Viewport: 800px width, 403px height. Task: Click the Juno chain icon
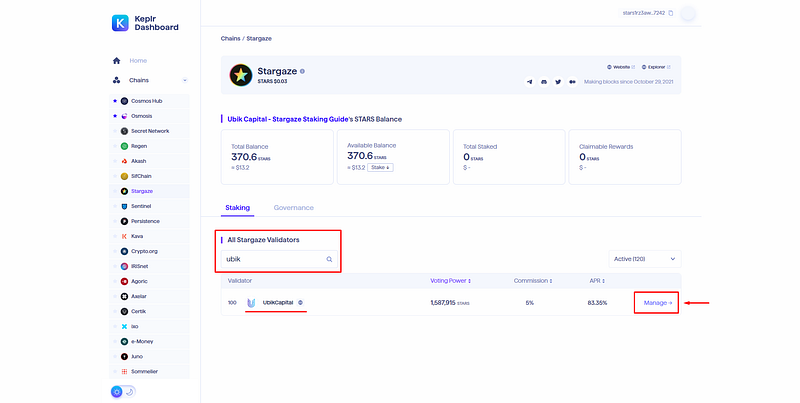pos(124,357)
